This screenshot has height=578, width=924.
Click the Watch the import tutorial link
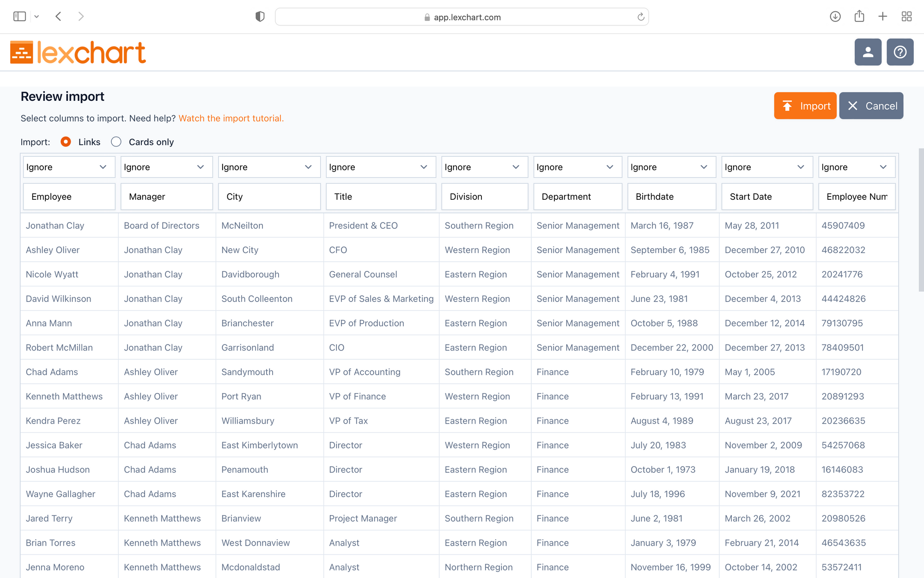(230, 118)
